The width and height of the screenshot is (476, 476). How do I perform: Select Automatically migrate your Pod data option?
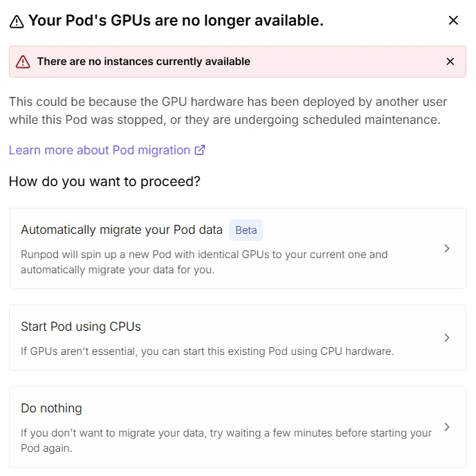click(x=237, y=248)
